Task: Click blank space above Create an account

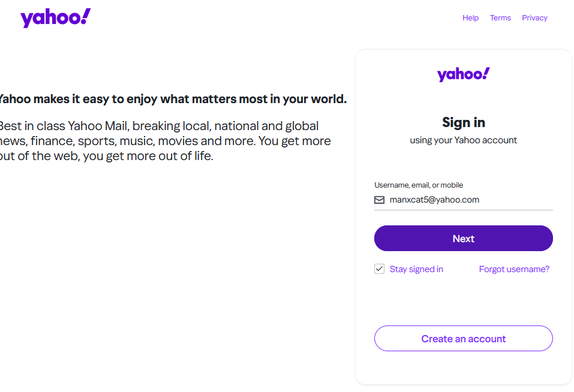Action: pos(463,303)
